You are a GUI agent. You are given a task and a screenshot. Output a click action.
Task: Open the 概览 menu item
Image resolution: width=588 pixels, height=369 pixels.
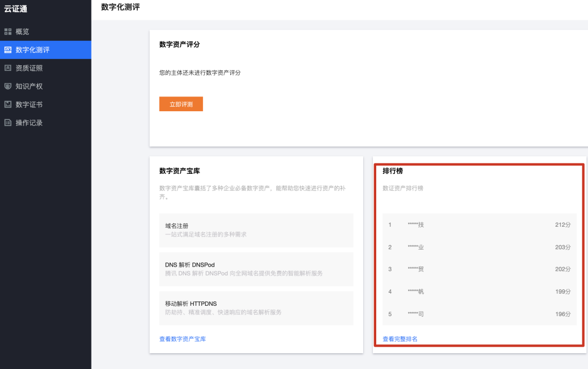point(45,32)
